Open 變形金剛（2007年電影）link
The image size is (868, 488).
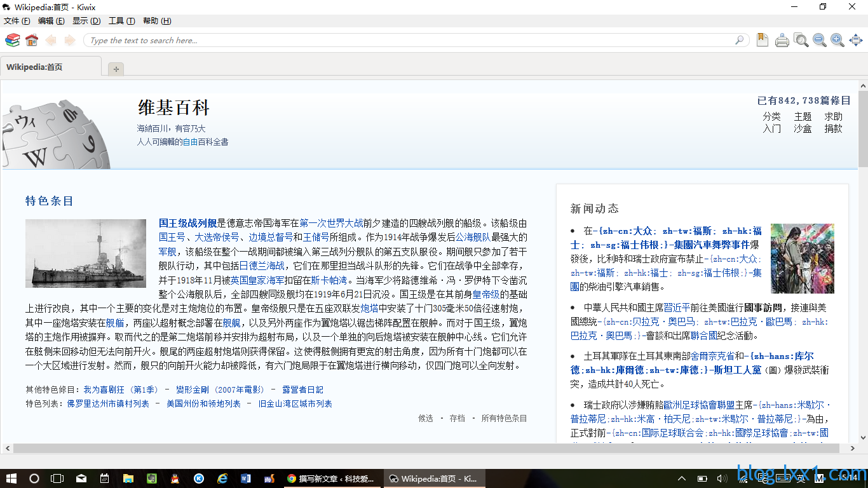(220, 390)
